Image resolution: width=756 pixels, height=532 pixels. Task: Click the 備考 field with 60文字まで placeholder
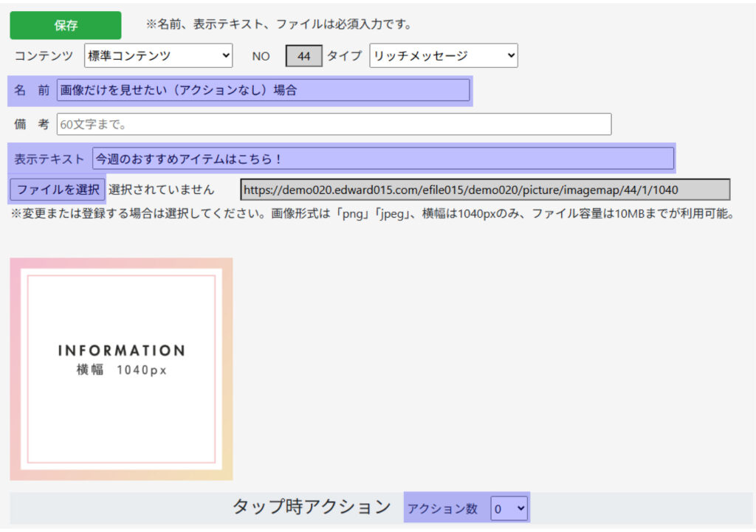click(x=334, y=124)
